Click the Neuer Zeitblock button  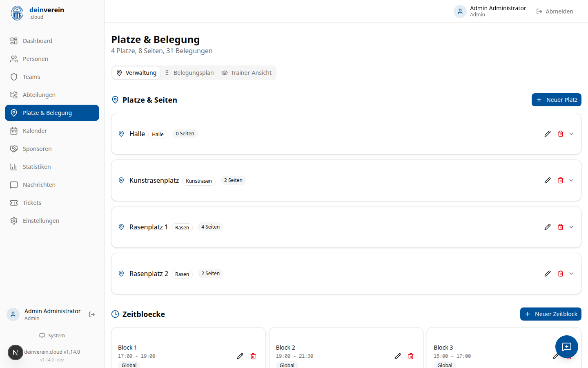(550, 314)
